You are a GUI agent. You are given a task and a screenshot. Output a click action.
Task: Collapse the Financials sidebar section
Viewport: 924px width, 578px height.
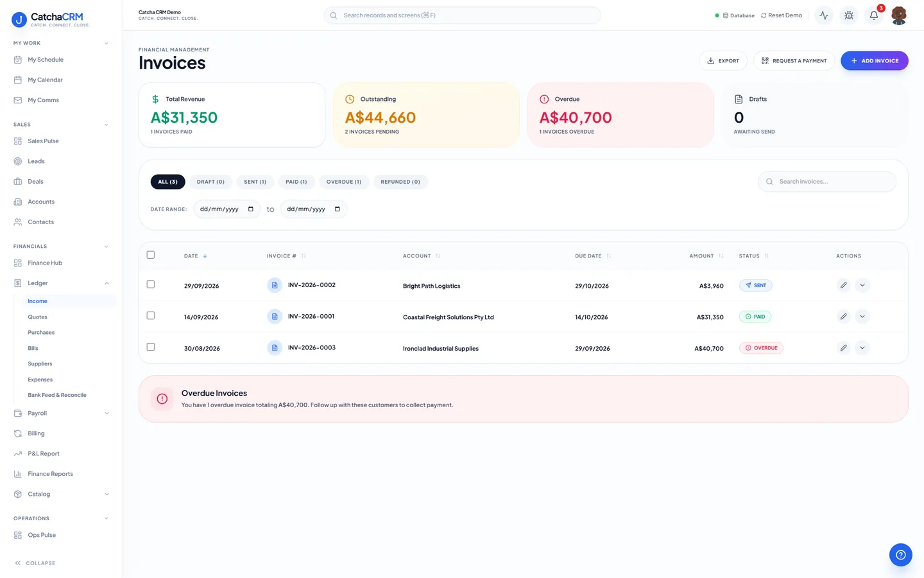tap(107, 247)
